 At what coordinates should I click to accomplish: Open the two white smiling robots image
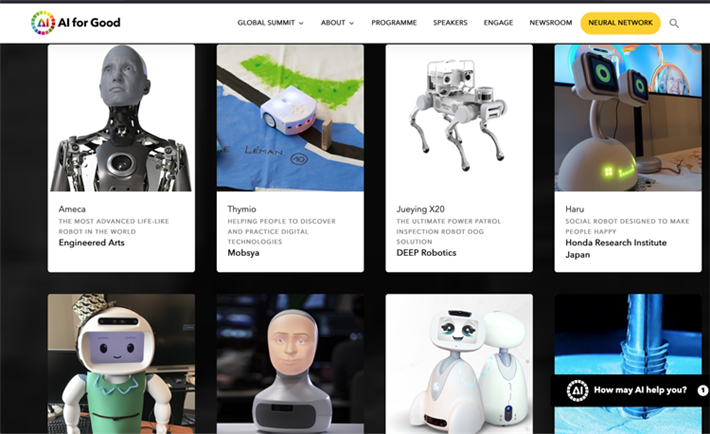459,364
